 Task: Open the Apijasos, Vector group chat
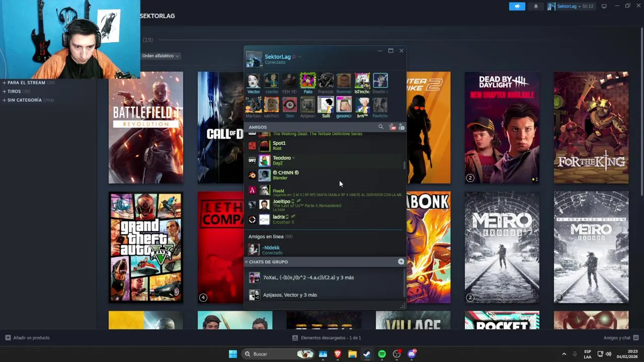coord(325,295)
